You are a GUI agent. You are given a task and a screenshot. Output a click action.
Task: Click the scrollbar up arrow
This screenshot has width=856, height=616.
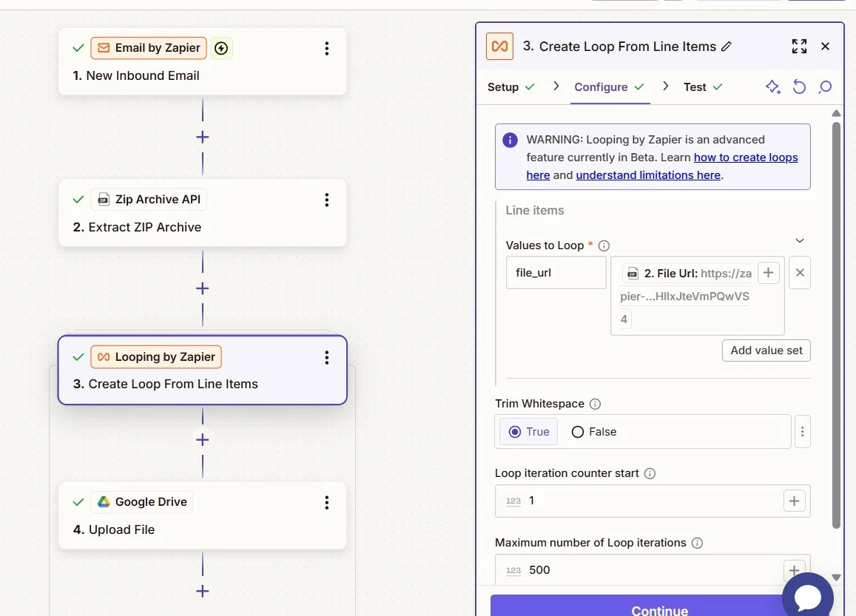(x=836, y=113)
